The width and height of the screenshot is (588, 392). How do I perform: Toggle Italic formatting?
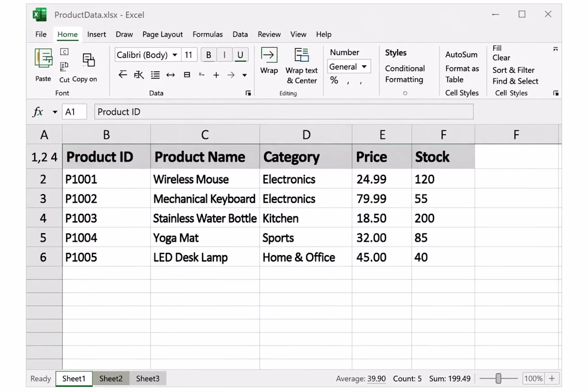(x=225, y=55)
